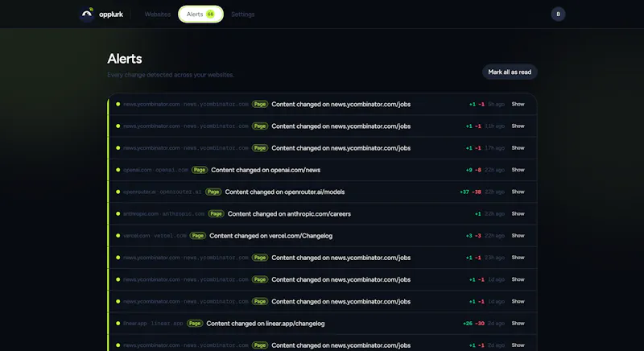Click the openai.com domain label
The image size is (644, 351).
tap(155, 170)
